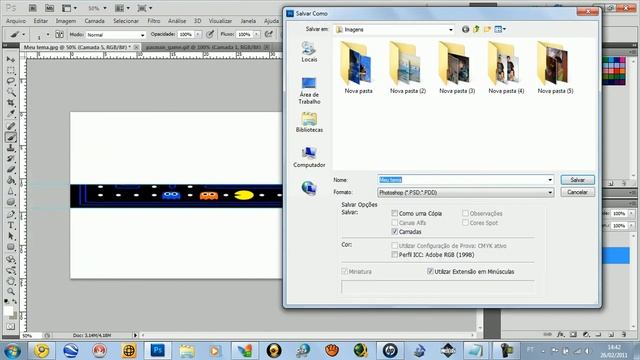Screen dimensions: 640x360
Task: Open the Opacidade slider dropdown arrow
Action: click(x=198, y=34)
